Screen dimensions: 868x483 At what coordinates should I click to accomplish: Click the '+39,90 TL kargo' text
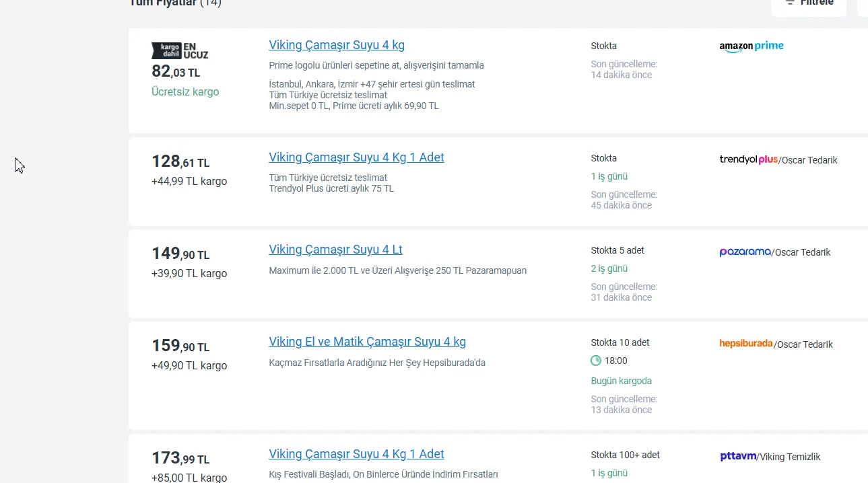189,273
